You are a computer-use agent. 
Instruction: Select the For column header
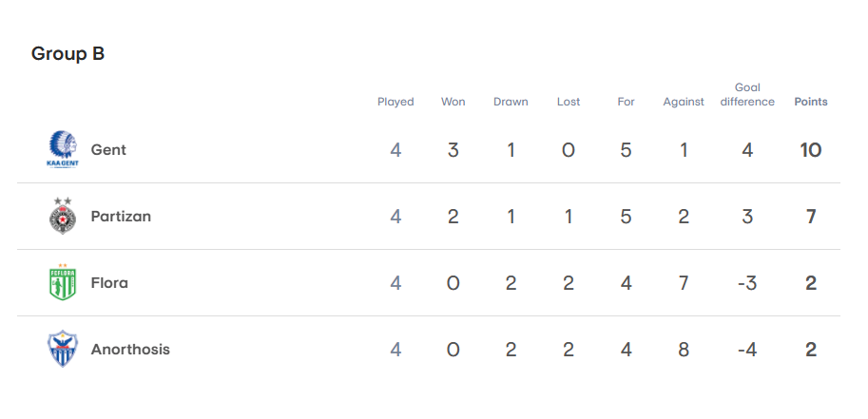tap(627, 102)
